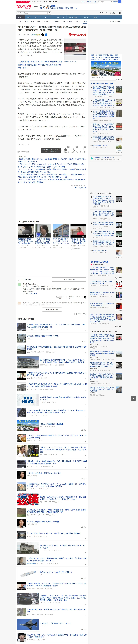
Task: Click the web search button in the top bar
Action: click(120, 2)
